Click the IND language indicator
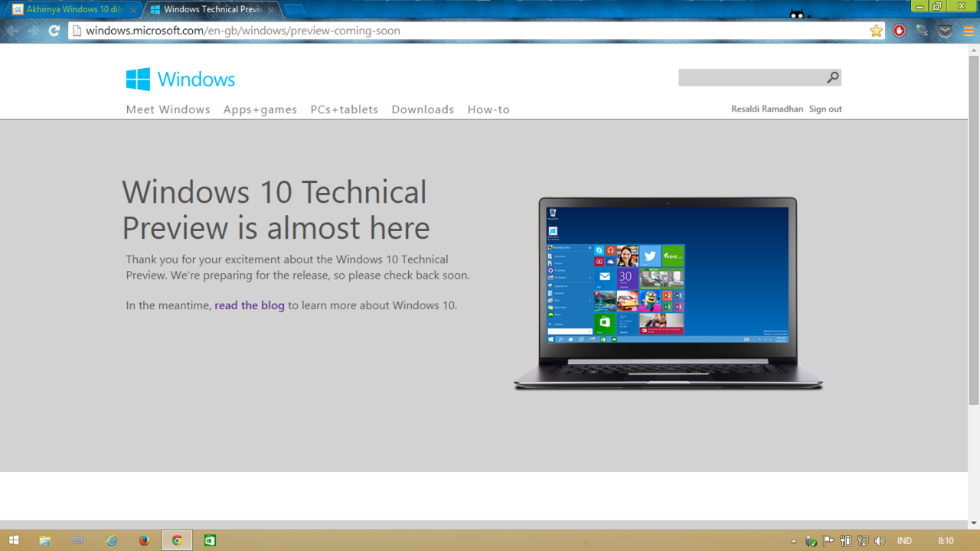Image resolution: width=980 pixels, height=551 pixels. [904, 541]
